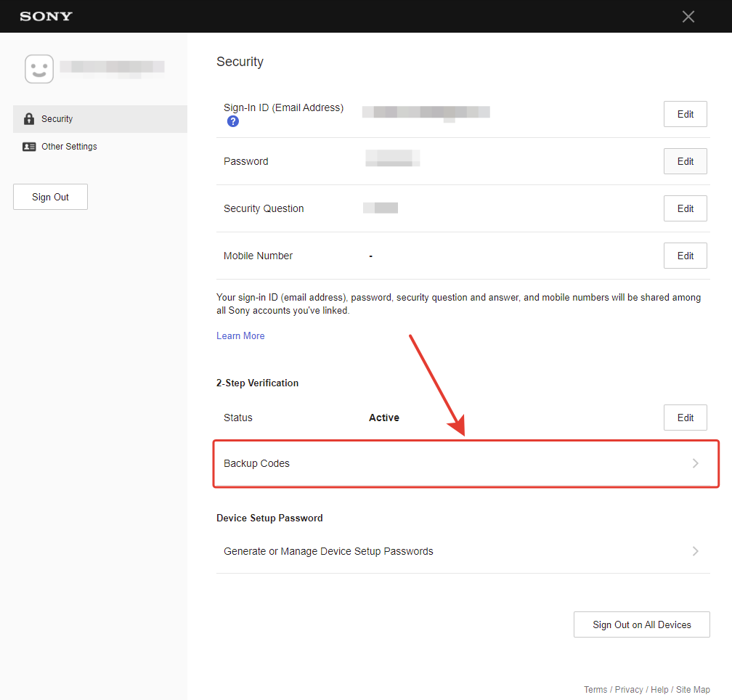Open the Backup Codes row

click(466, 464)
